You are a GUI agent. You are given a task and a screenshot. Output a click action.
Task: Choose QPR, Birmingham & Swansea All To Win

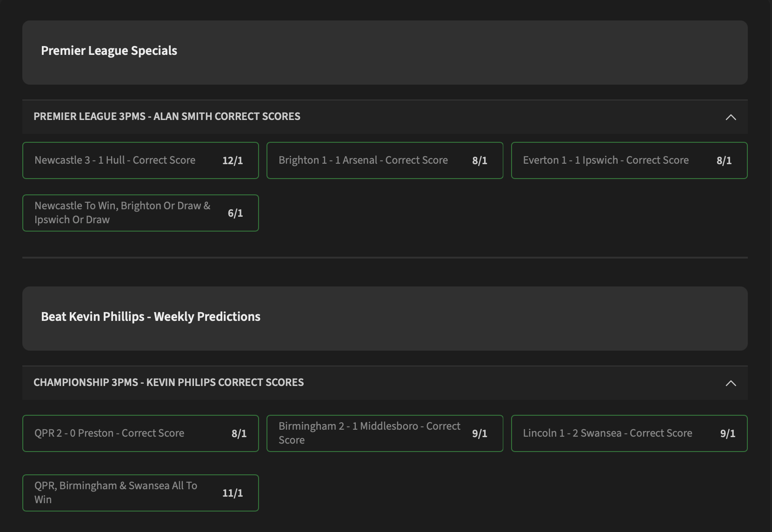[140, 493]
